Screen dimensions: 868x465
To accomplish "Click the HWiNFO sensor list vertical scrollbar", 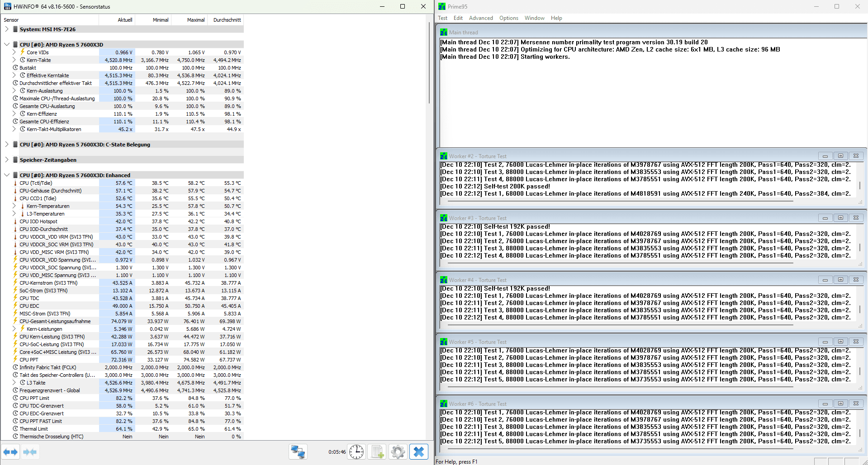I will (429, 63).
